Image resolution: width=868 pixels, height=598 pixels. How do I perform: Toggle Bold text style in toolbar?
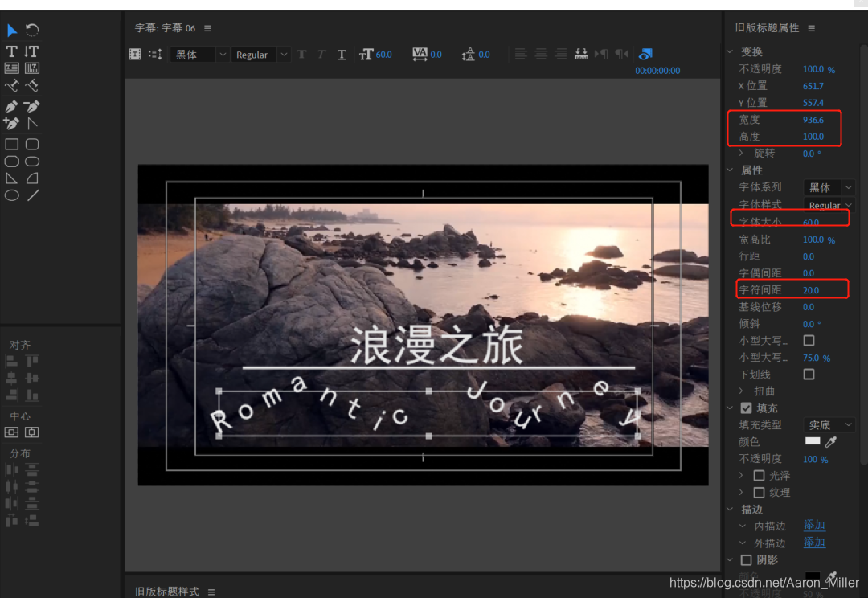(x=301, y=55)
